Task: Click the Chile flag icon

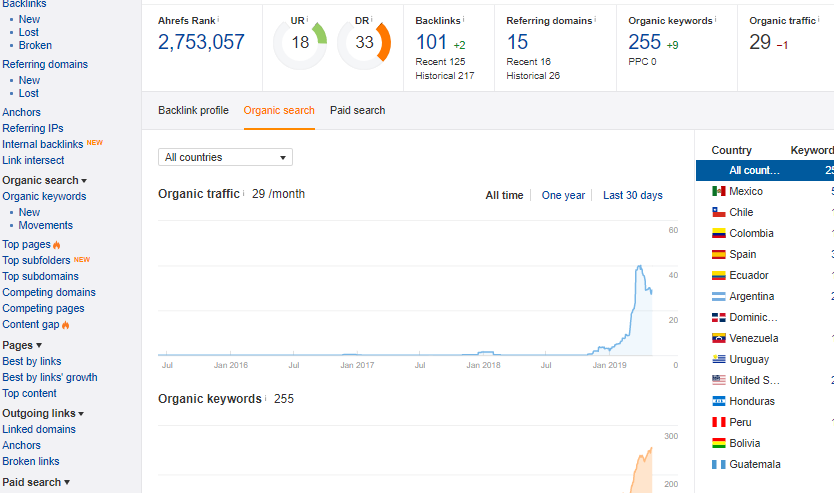Action: (719, 212)
